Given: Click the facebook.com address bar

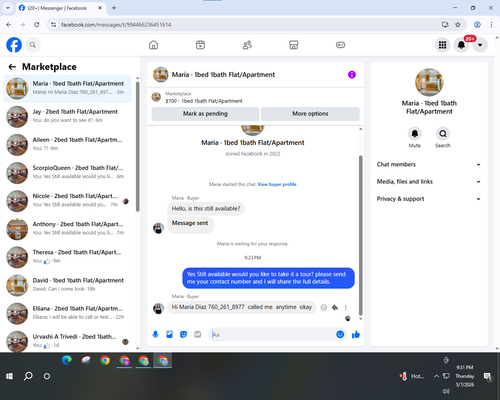Looking at the screenshot, I should 247,25.
